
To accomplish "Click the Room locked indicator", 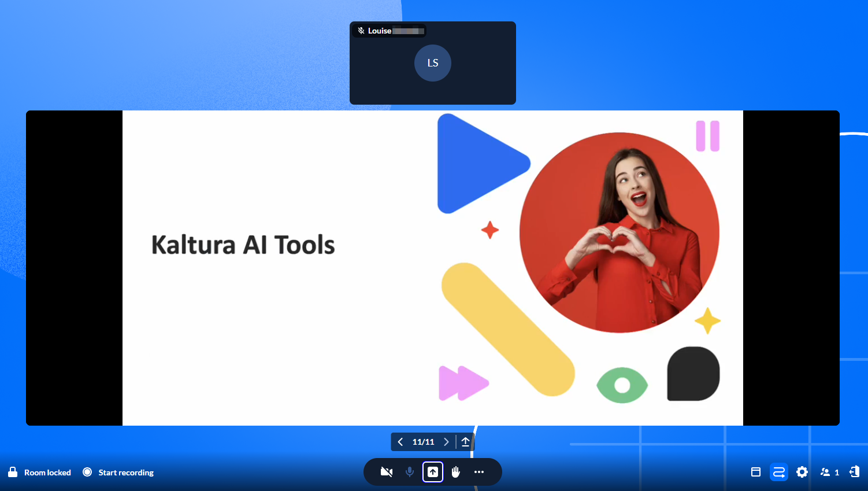I will [x=39, y=472].
